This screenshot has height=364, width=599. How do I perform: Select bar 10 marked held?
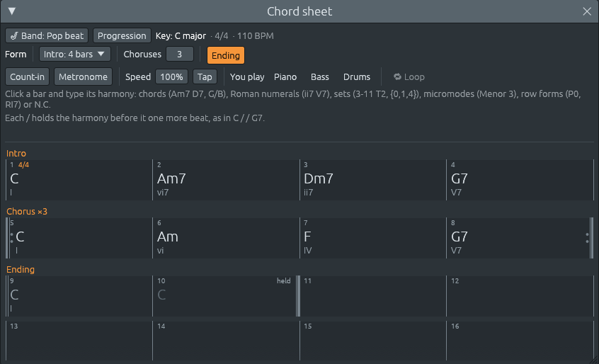tap(226, 296)
